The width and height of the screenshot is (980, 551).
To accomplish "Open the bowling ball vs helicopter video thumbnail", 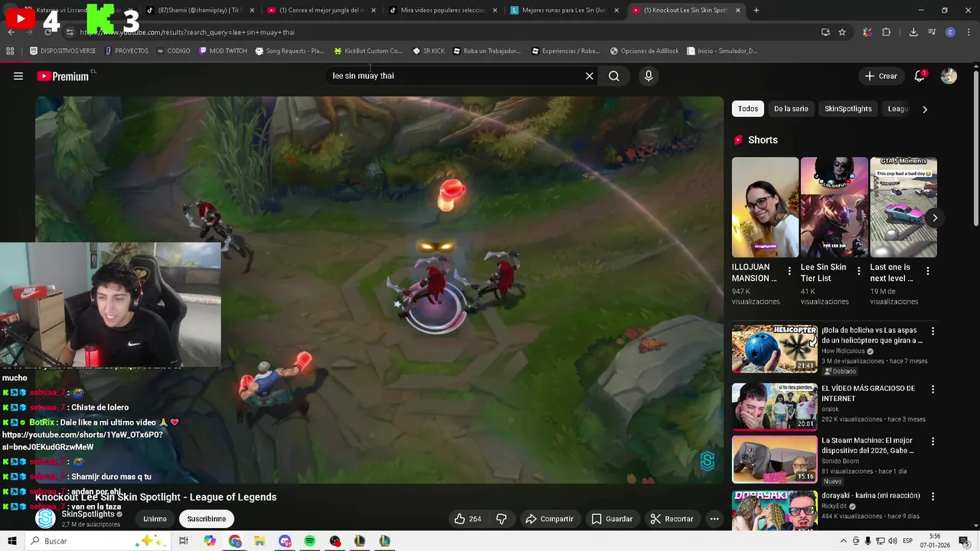I will pyautogui.click(x=774, y=349).
